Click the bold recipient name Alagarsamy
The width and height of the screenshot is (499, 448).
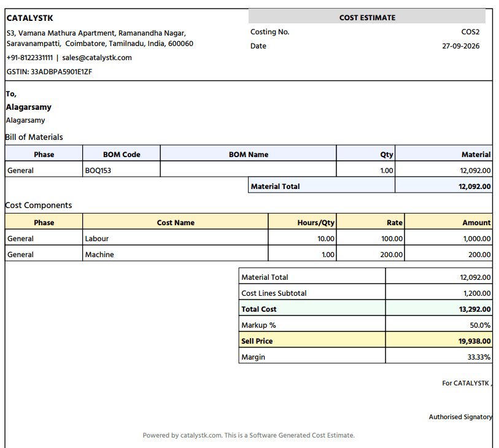click(x=29, y=107)
